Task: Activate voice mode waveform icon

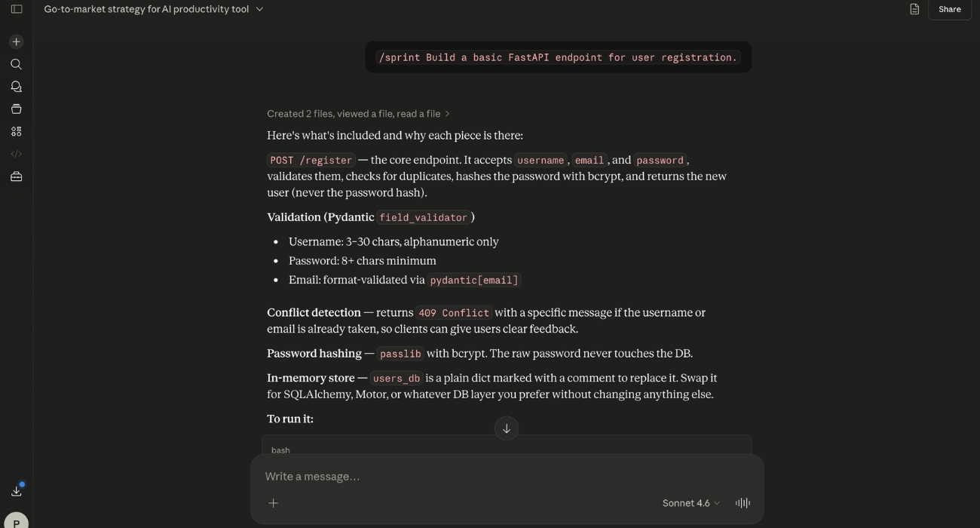Action: pos(743,503)
